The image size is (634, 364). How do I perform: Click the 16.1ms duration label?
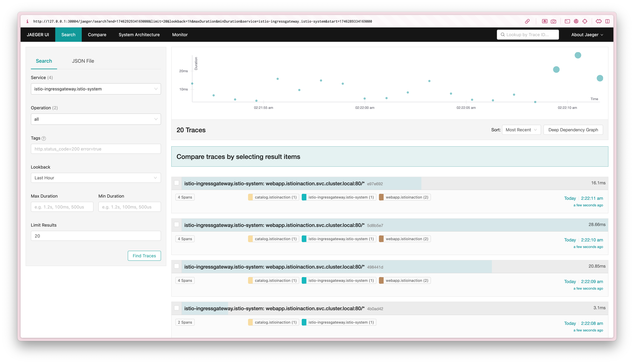[598, 183]
